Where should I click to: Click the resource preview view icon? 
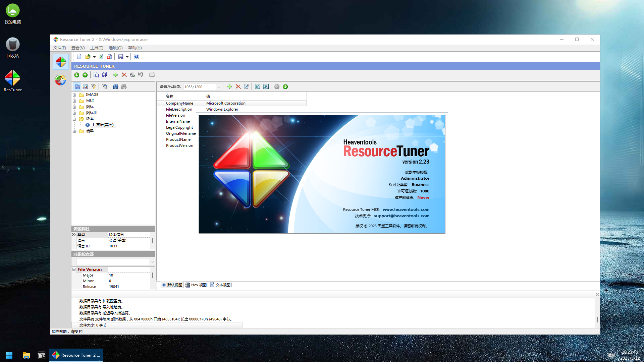pos(86,86)
